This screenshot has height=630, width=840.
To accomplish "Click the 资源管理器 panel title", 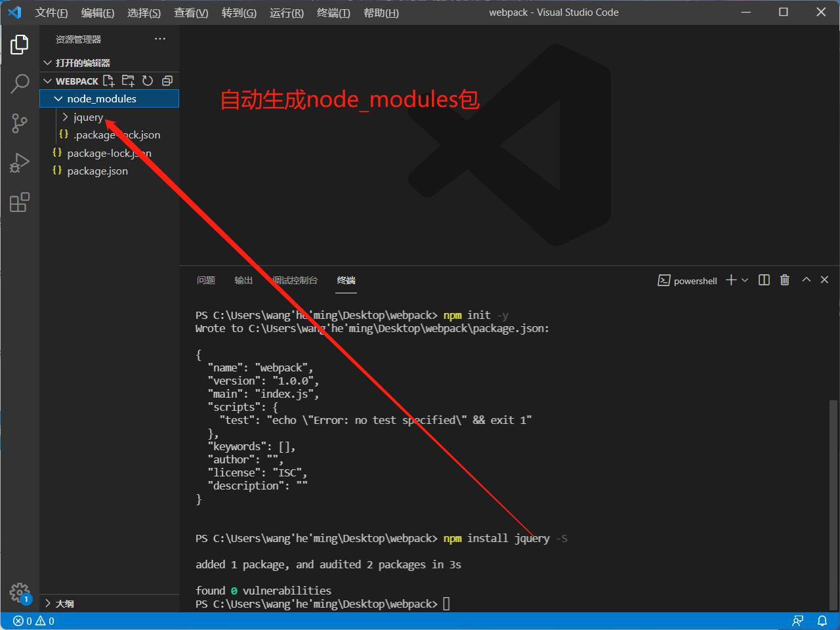I will pos(78,39).
